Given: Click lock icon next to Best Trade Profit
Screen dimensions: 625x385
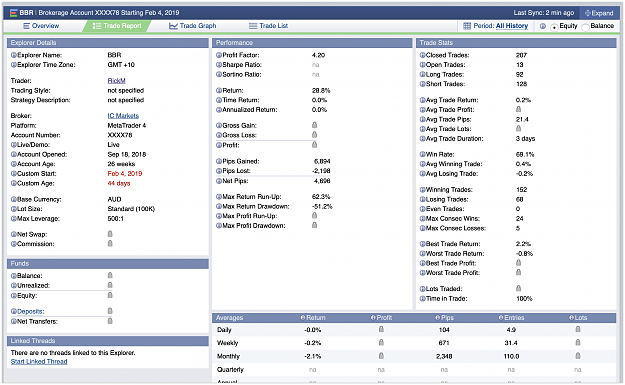Looking at the screenshot, I should (519, 263).
